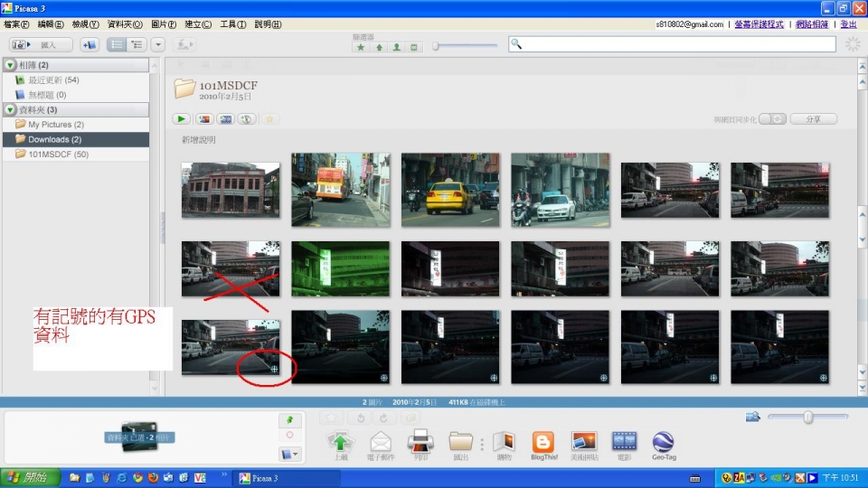The width and height of the screenshot is (868, 488).
Task: Play slideshow with green play button
Action: point(181,118)
